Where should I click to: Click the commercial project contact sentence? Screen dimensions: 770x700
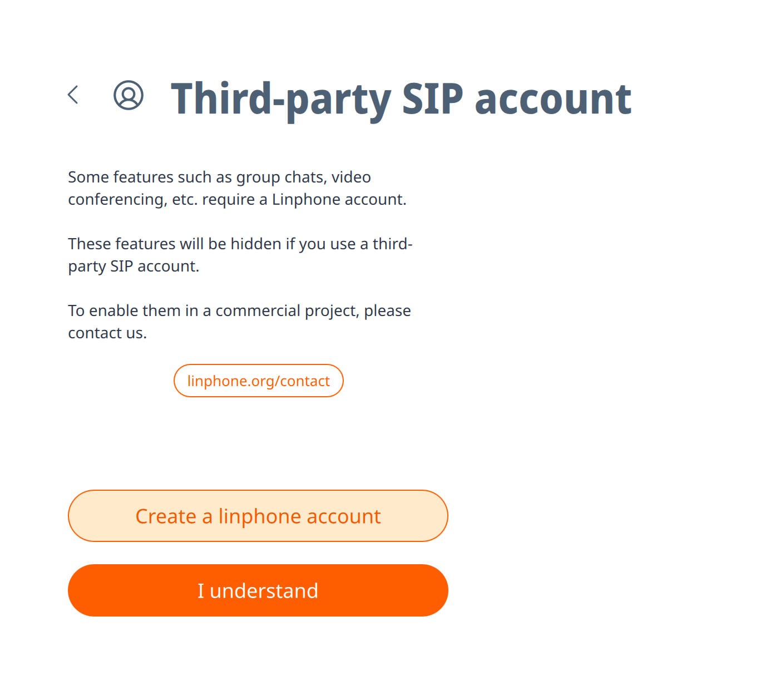point(239,322)
